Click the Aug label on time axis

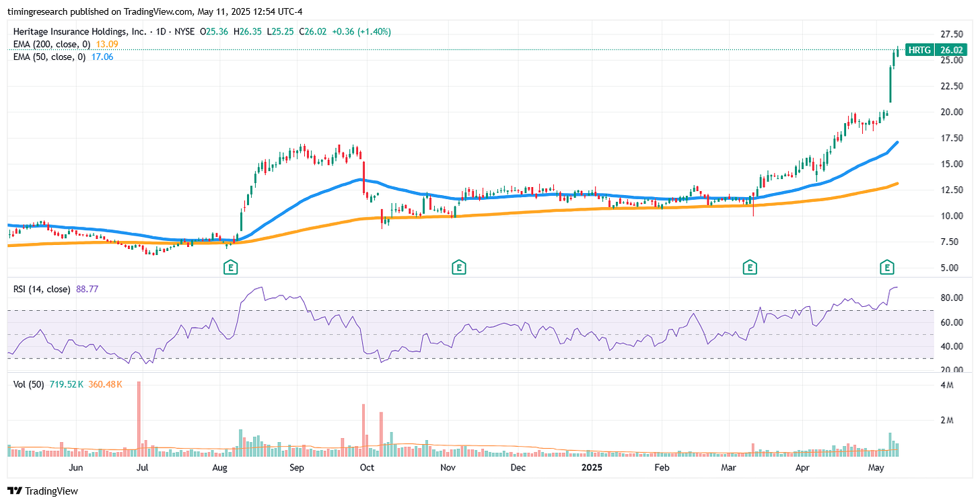[220, 467]
